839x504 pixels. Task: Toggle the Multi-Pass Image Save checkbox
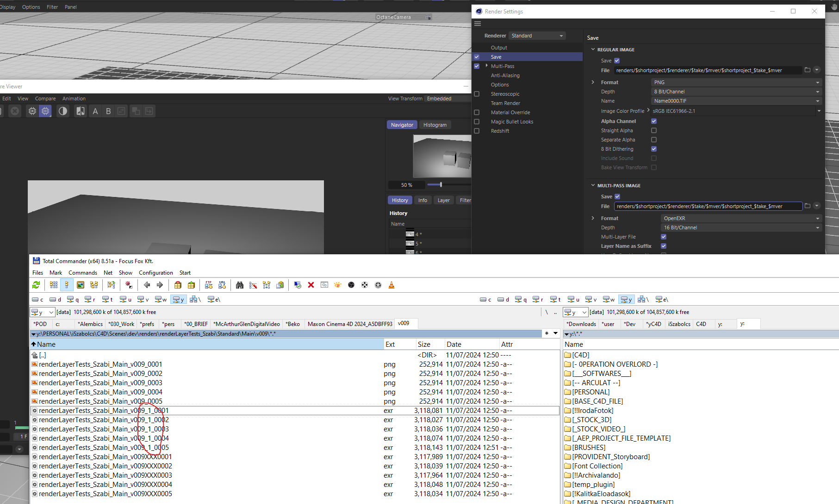[617, 197]
